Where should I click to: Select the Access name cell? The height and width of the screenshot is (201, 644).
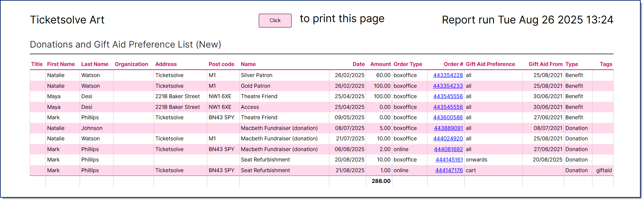coord(284,107)
